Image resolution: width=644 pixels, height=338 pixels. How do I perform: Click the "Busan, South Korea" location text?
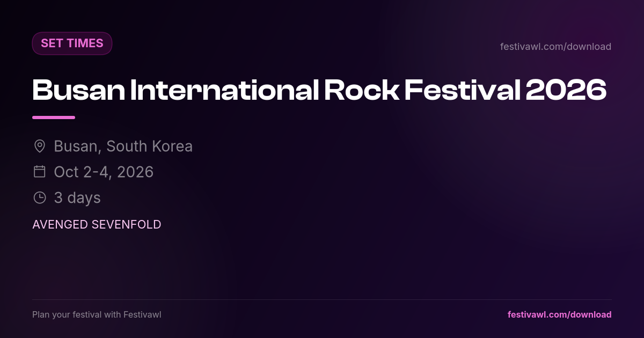pos(123,146)
